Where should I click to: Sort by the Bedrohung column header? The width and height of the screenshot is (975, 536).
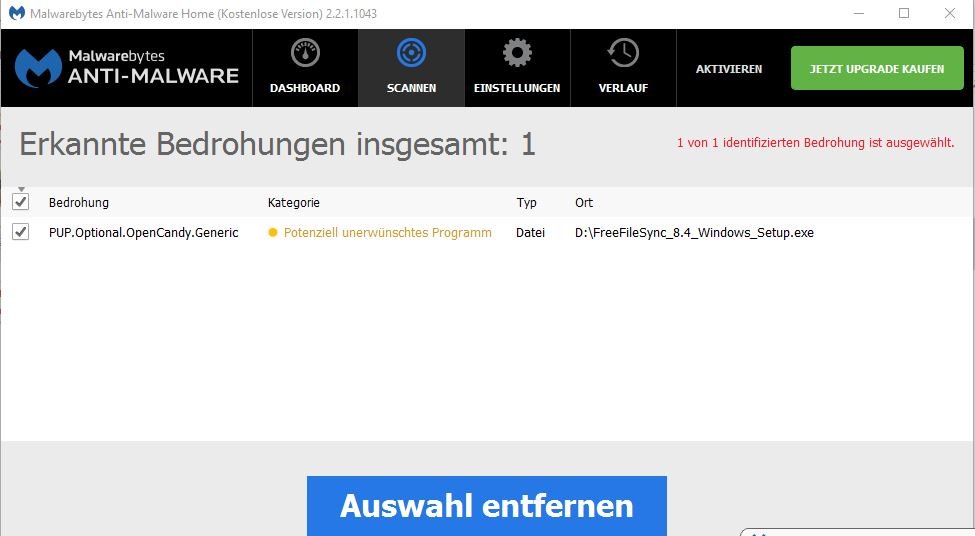(x=79, y=203)
